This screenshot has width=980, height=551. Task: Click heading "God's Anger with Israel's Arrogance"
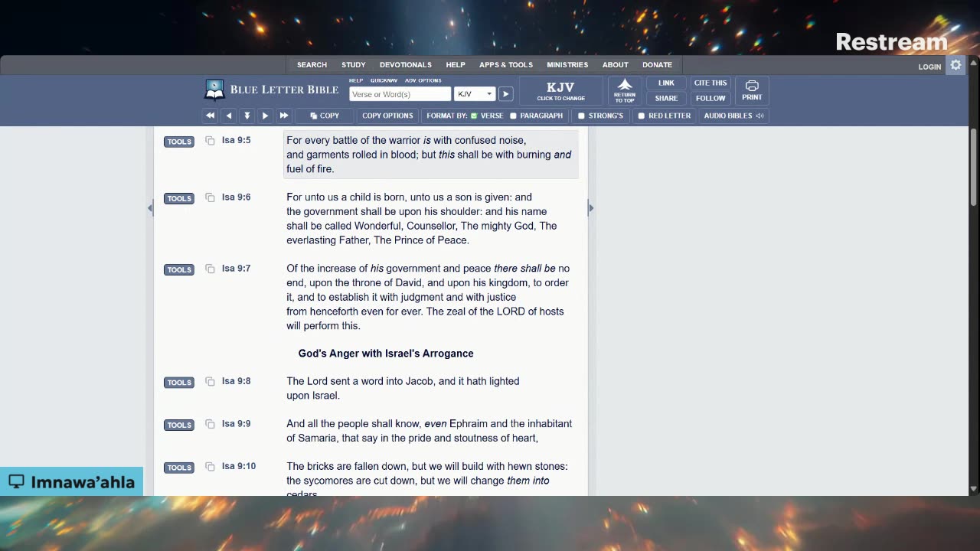pos(386,354)
